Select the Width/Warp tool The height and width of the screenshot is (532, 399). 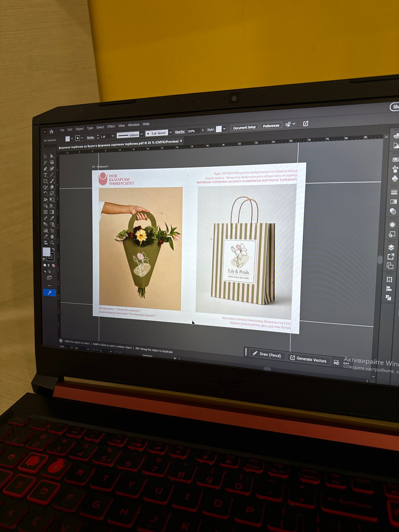46,199
